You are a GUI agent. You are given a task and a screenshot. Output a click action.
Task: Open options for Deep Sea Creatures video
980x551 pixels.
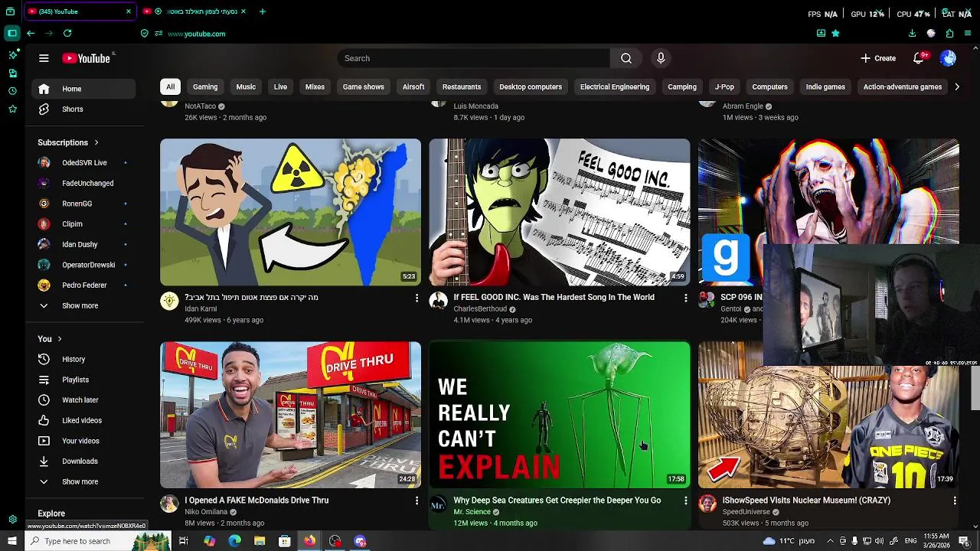tap(685, 500)
